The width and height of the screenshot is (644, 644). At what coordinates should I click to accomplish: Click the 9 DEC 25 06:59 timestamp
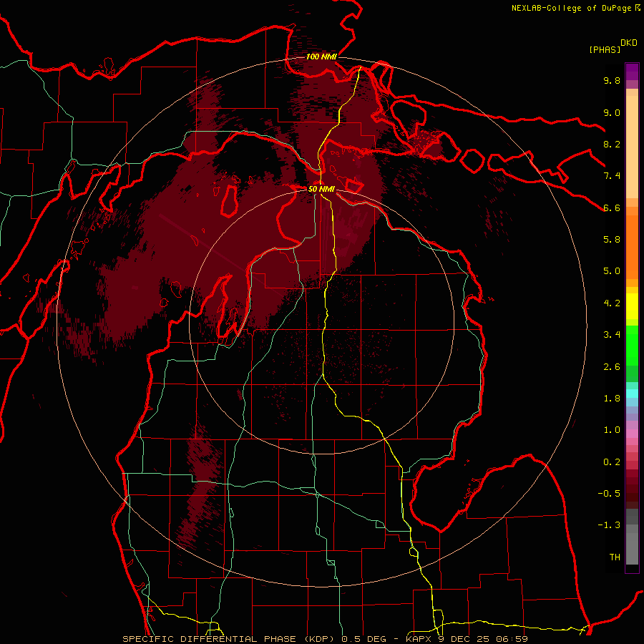pyautogui.click(x=484, y=639)
